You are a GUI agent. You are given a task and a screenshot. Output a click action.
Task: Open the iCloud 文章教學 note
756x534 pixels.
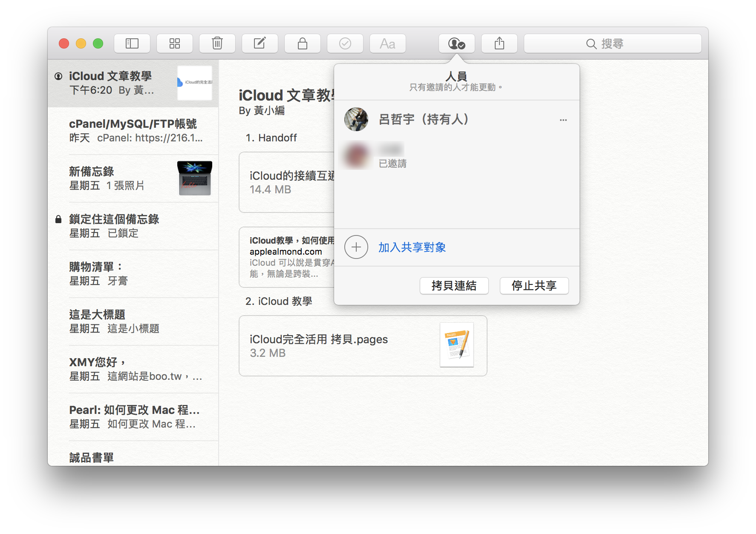133,83
